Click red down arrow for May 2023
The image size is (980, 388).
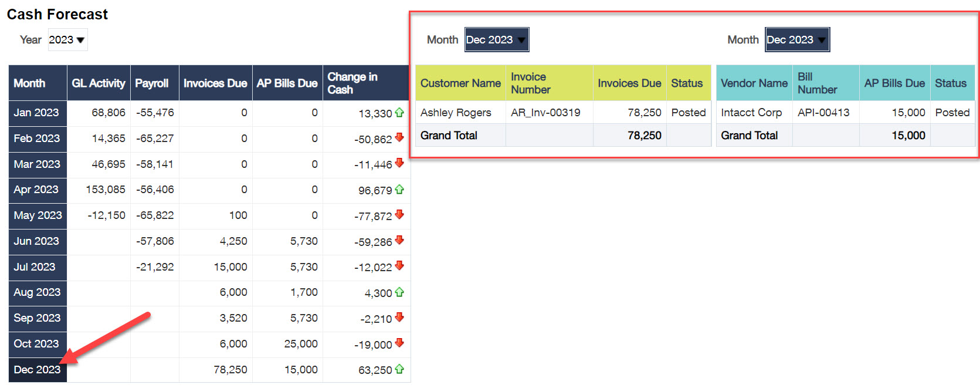pyautogui.click(x=399, y=215)
